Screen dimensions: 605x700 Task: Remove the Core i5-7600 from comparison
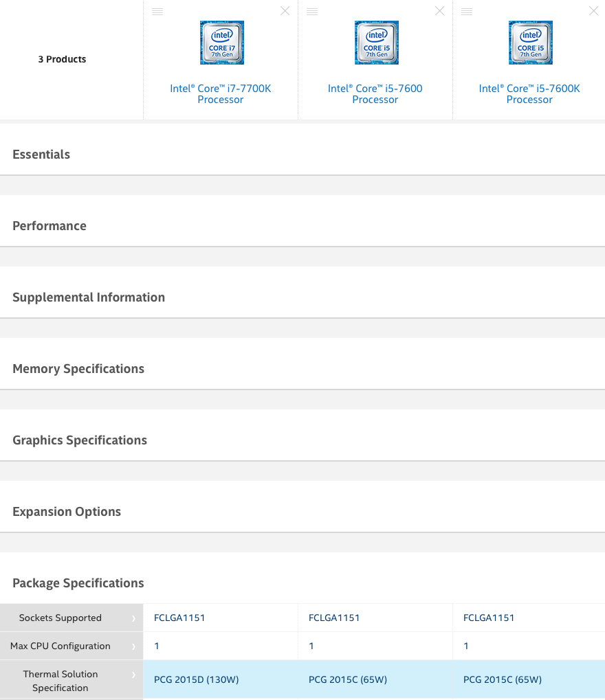(439, 11)
